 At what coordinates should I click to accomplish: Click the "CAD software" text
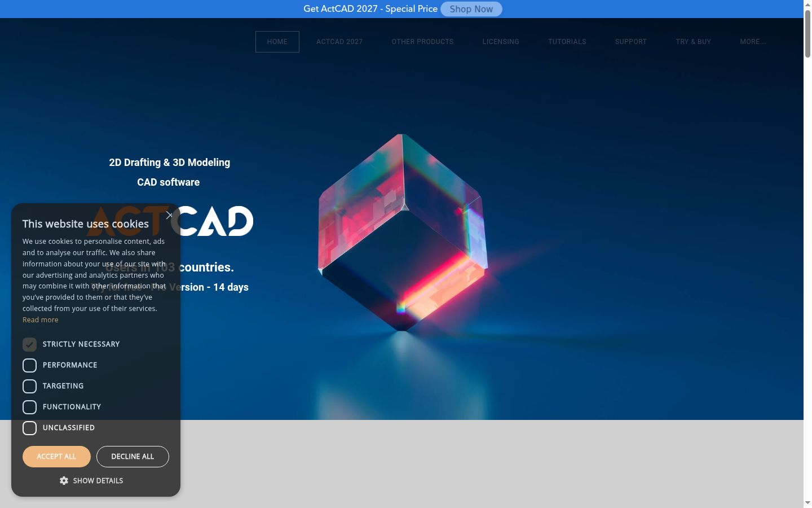[x=169, y=182]
